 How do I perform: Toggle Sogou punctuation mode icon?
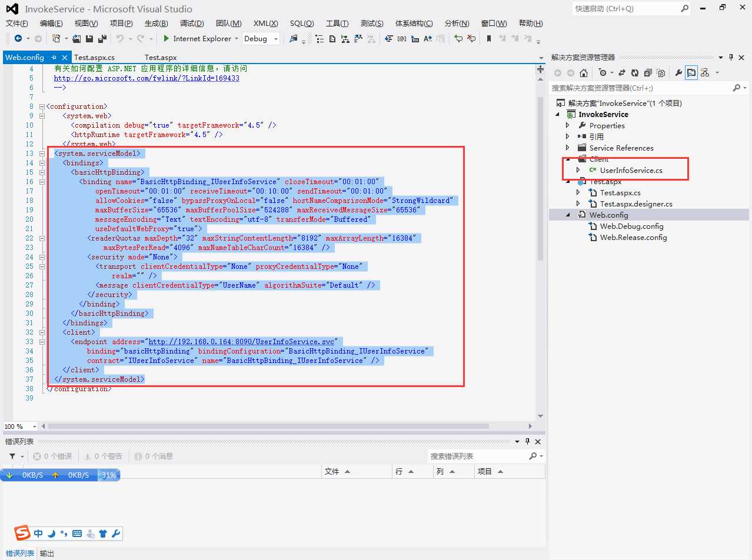(x=64, y=534)
